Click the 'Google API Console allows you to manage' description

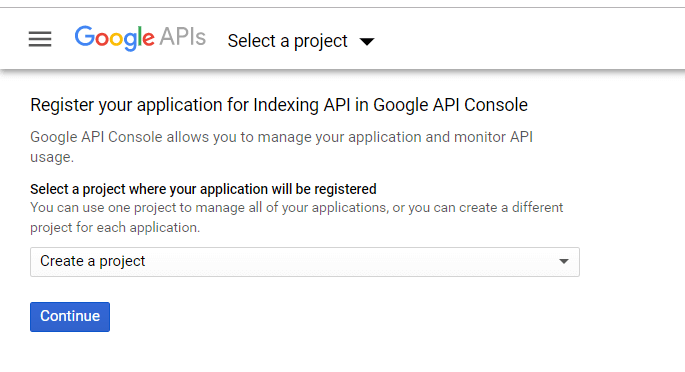click(x=281, y=147)
